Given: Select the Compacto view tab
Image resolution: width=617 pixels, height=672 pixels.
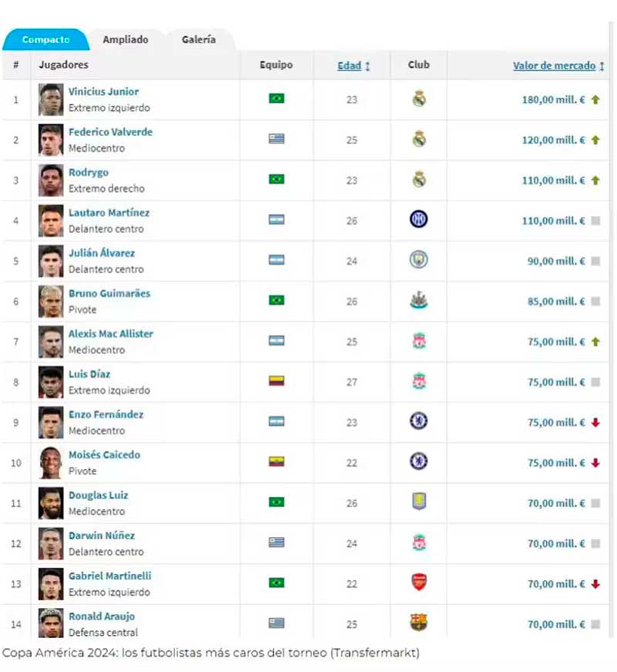Looking at the screenshot, I should (x=46, y=39).
